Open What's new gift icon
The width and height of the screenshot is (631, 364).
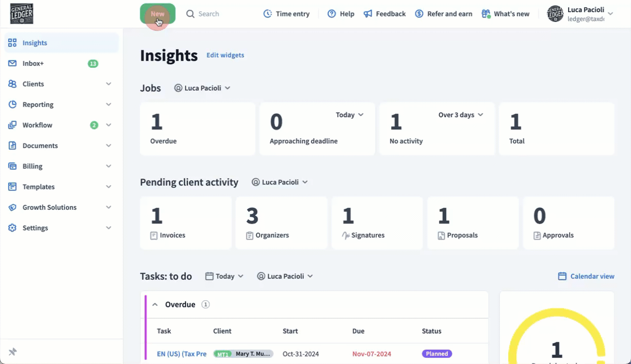[486, 14]
